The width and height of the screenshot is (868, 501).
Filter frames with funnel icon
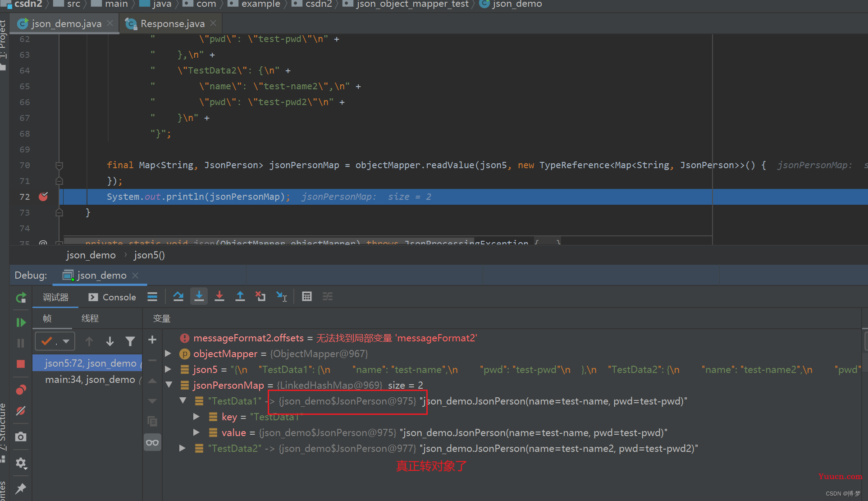coord(130,341)
